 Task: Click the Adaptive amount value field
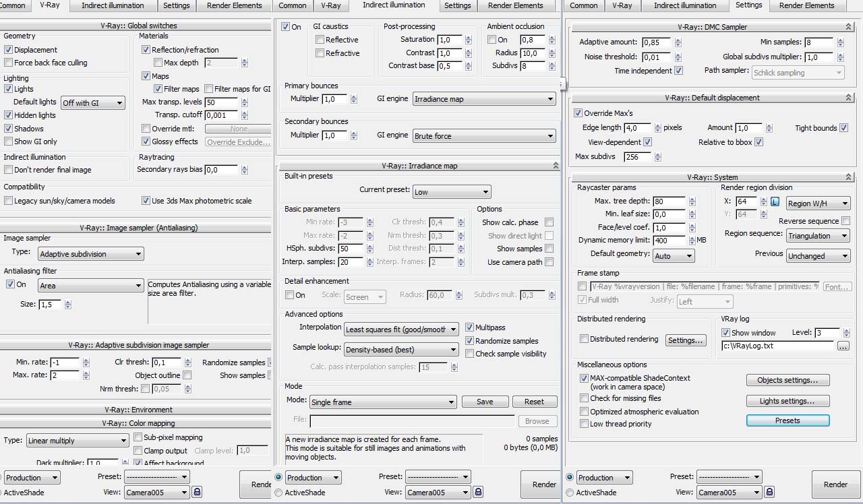click(x=657, y=42)
